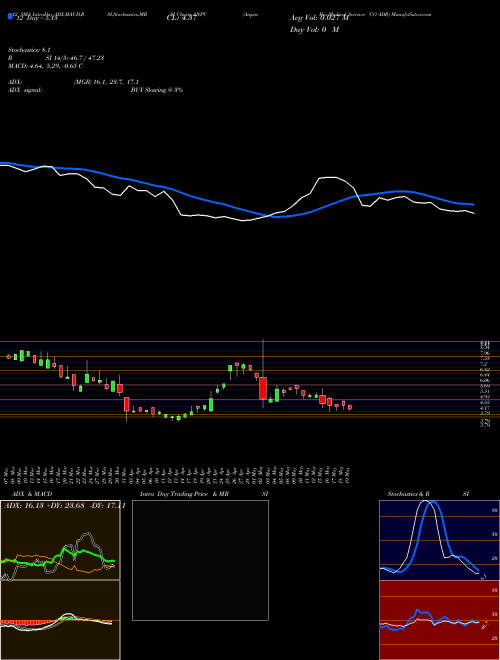
Task: Open the red RSI chart thumbnail
Action: [x=439, y=620]
